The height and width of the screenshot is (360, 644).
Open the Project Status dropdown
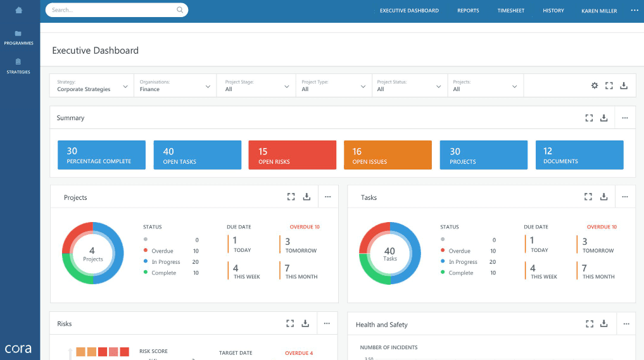[x=410, y=86]
